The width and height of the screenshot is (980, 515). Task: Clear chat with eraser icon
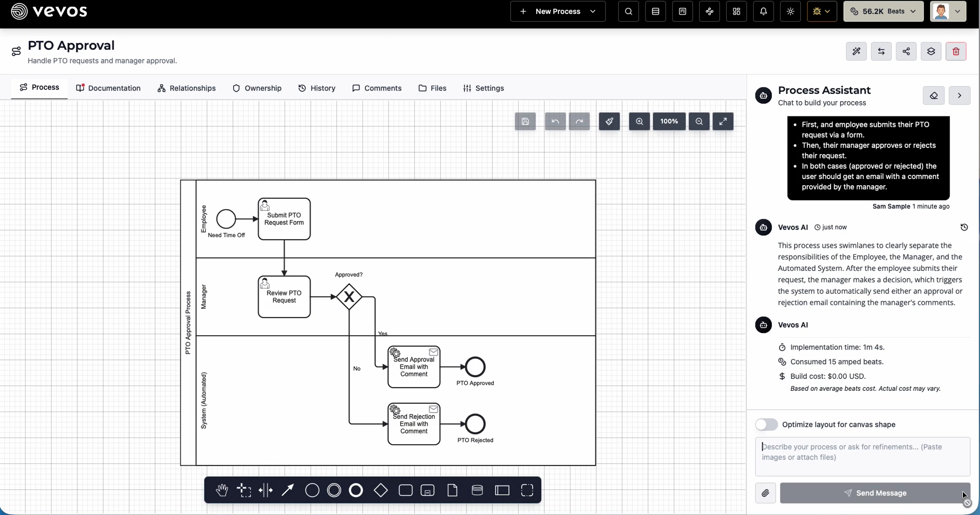coord(933,95)
